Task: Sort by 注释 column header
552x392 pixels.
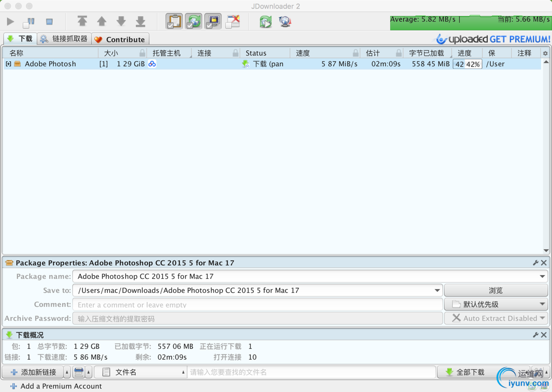Action: coord(526,53)
